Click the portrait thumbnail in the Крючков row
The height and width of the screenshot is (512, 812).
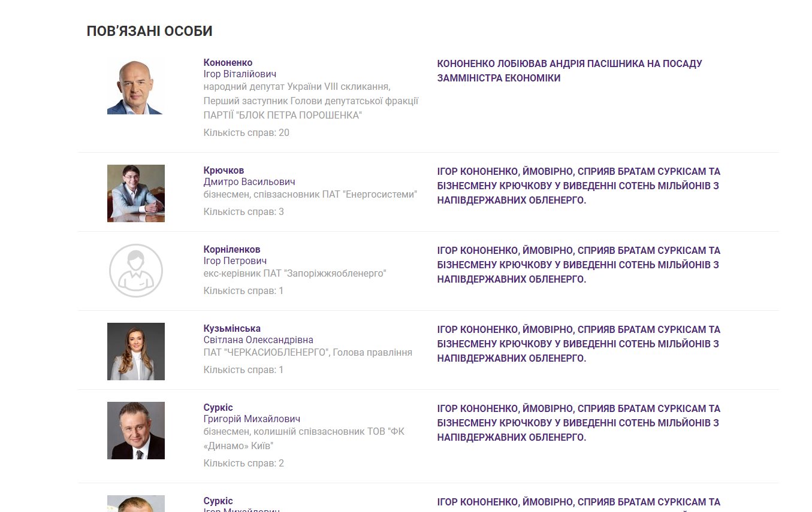click(136, 193)
